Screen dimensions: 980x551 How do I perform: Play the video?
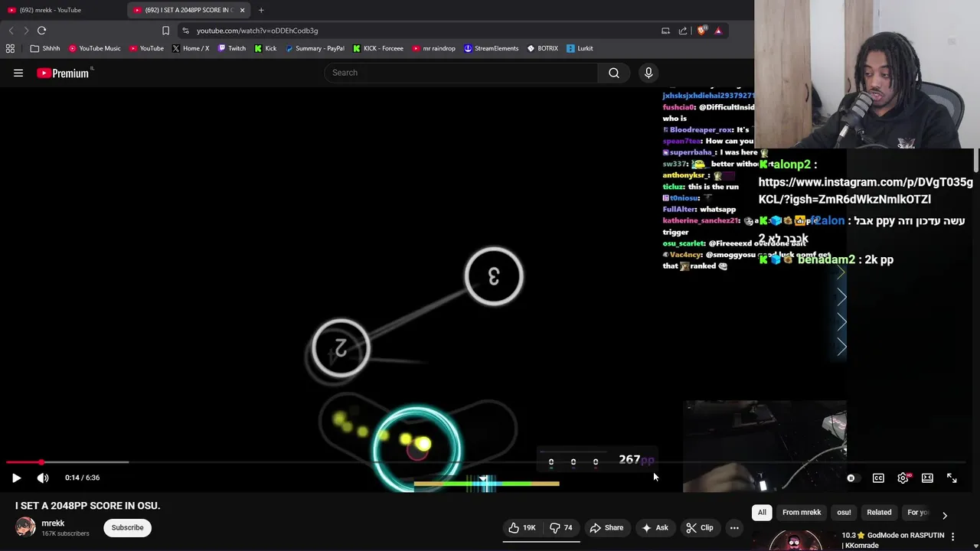pyautogui.click(x=16, y=478)
